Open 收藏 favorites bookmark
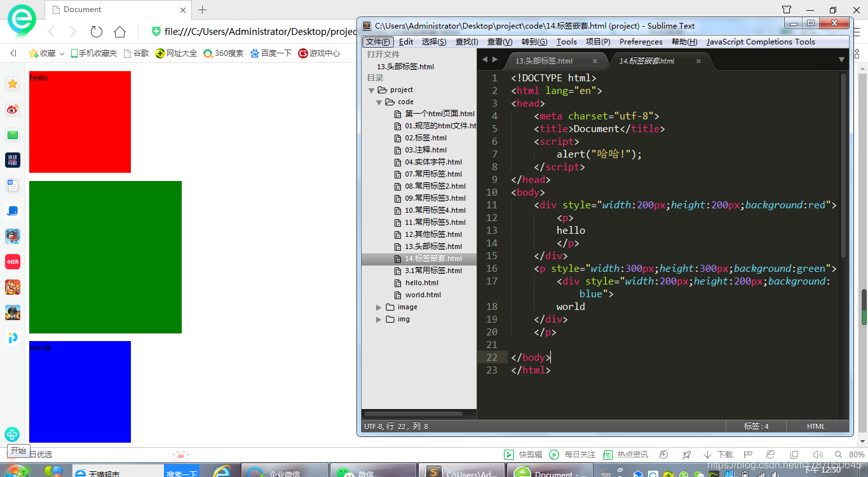The height and width of the screenshot is (477, 868). pos(42,53)
